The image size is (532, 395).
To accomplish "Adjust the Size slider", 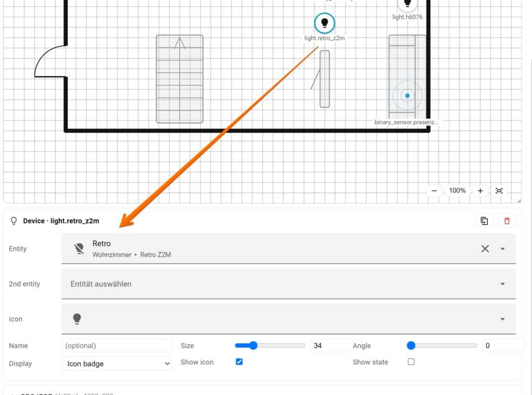I will (270, 346).
